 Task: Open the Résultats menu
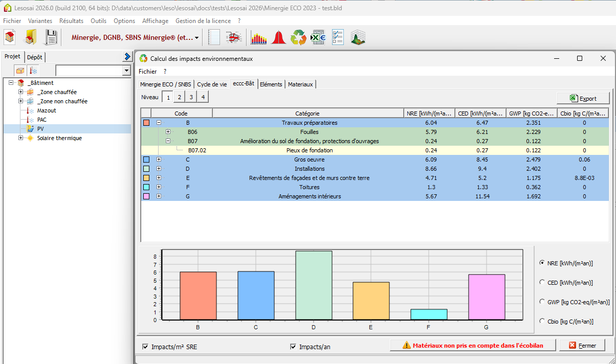71,21
